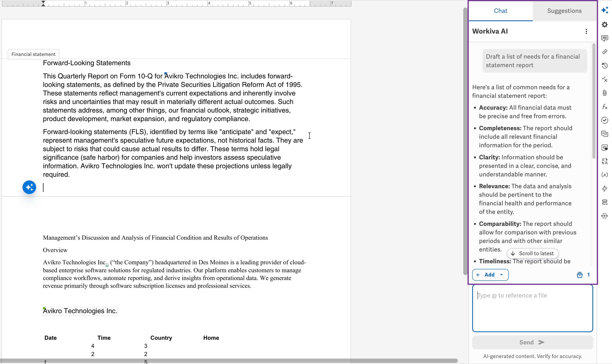Viewport: 612px width, 364px height.
Task: Click the document vertical scrollbar
Action: [465, 141]
